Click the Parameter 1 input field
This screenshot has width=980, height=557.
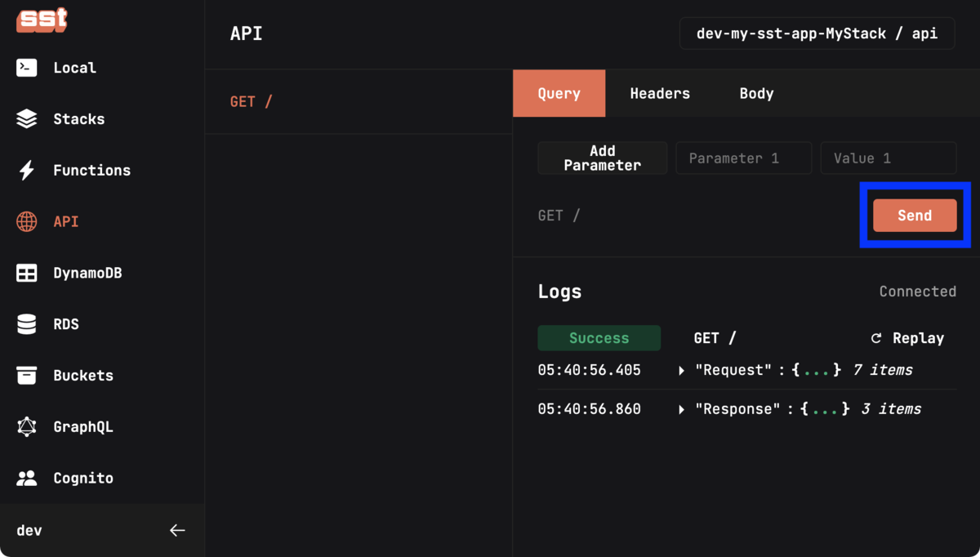pos(743,158)
